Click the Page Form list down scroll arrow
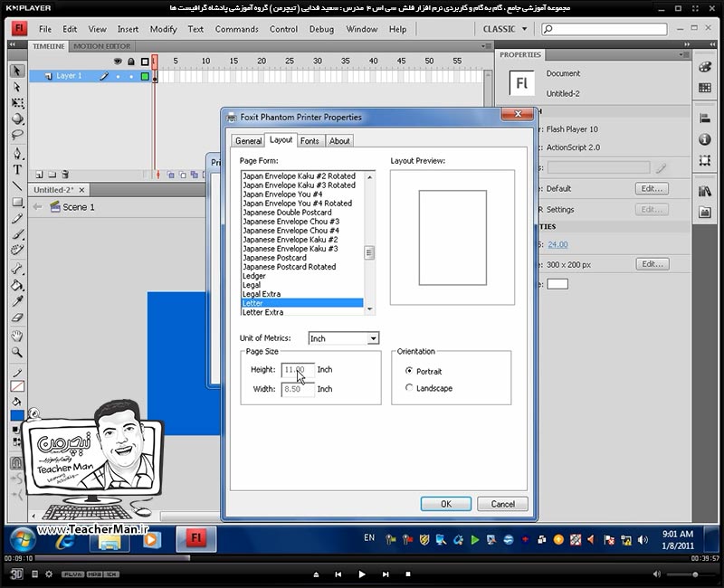724x588 pixels. click(x=369, y=309)
